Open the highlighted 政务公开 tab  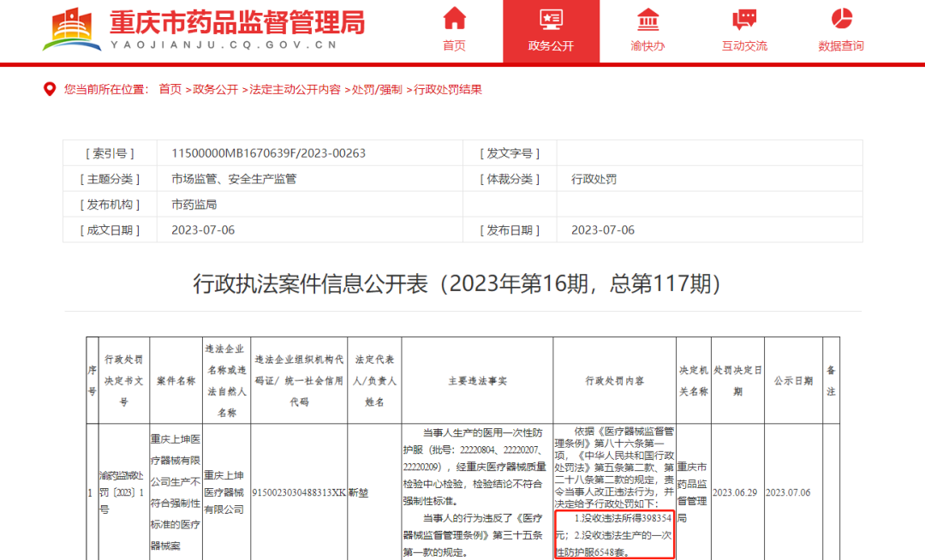552,45
